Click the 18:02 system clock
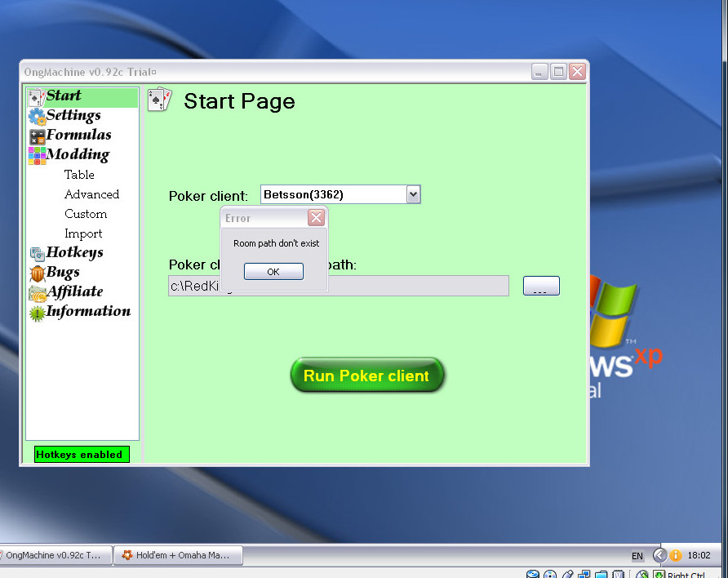 pos(699,555)
